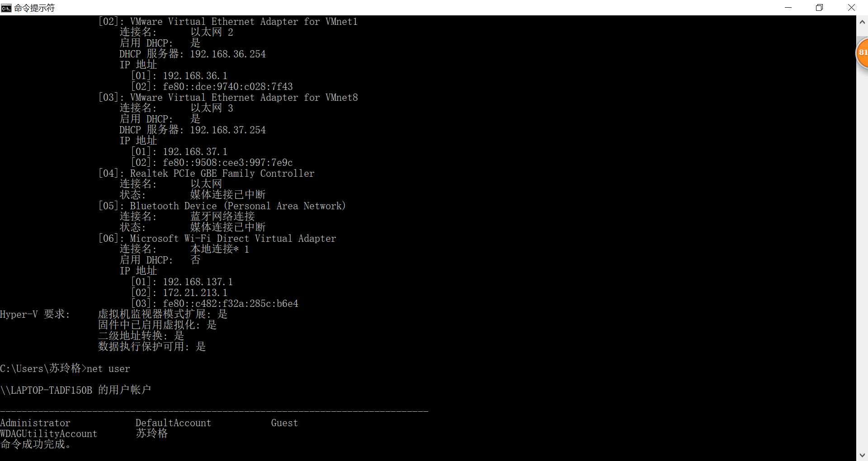Click the connection name 本地连接* 1
Screen dimensions: 868x461
pyautogui.click(x=220, y=249)
